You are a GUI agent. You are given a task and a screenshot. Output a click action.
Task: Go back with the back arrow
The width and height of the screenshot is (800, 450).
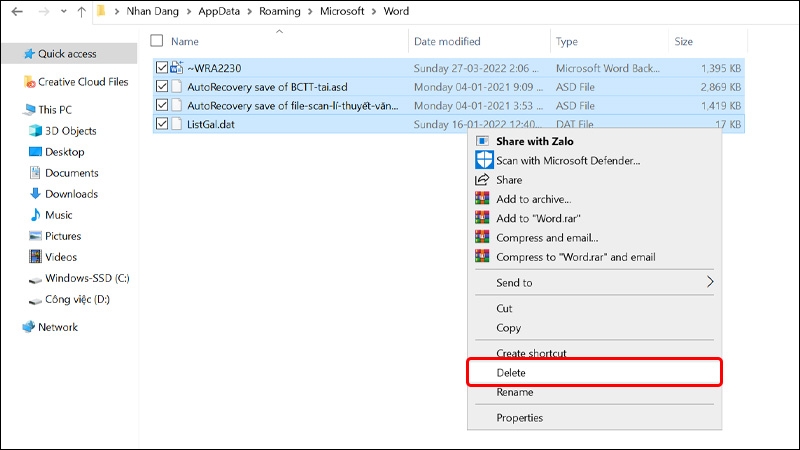click(x=17, y=11)
